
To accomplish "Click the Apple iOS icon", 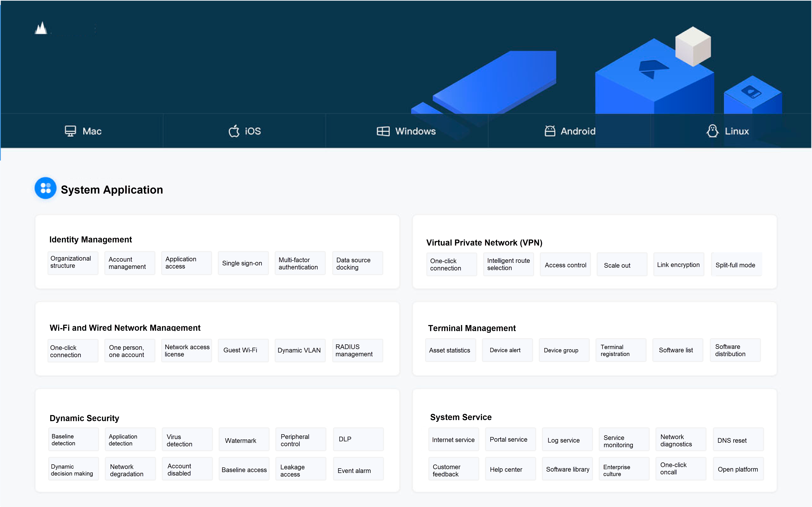I will pos(234,131).
